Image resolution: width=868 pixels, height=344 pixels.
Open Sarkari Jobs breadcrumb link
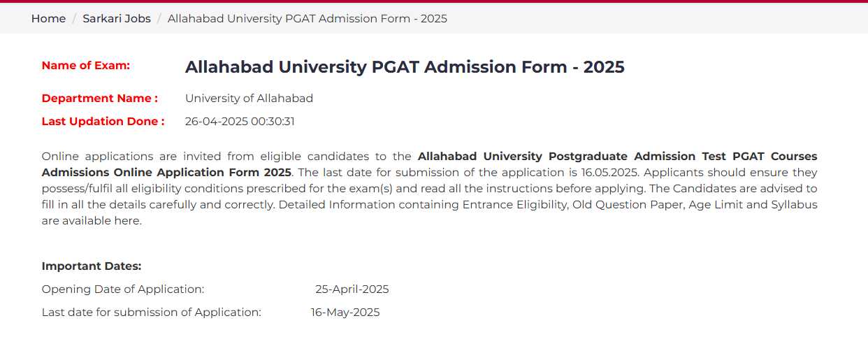(x=117, y=19)
